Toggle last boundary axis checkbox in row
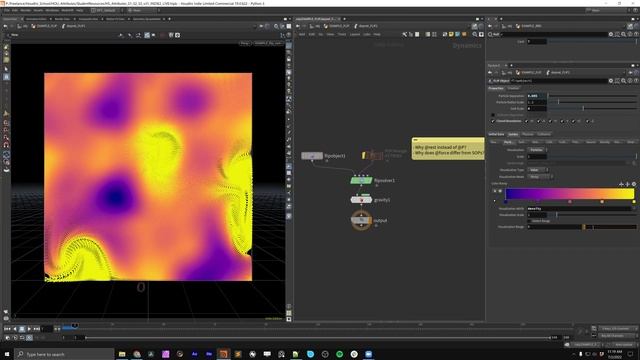 pyautogui.click(x=587, y=121)
